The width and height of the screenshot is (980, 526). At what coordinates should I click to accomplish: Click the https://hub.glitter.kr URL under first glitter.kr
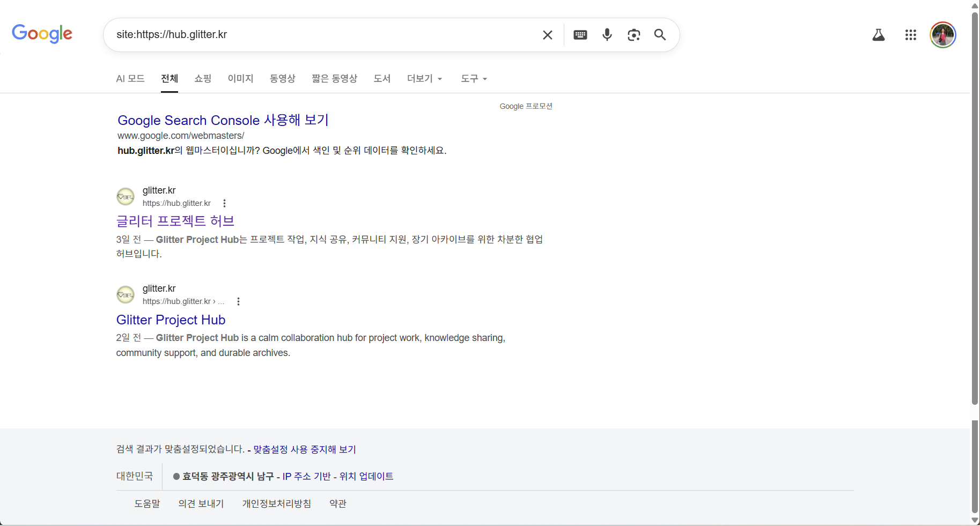point(176,203)
